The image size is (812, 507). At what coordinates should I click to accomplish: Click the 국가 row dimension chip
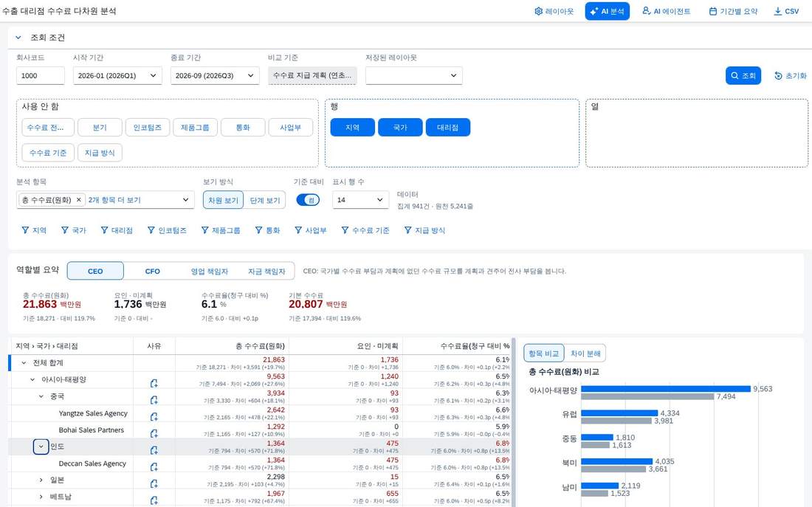pyautogui.click(x=400, y=128)
